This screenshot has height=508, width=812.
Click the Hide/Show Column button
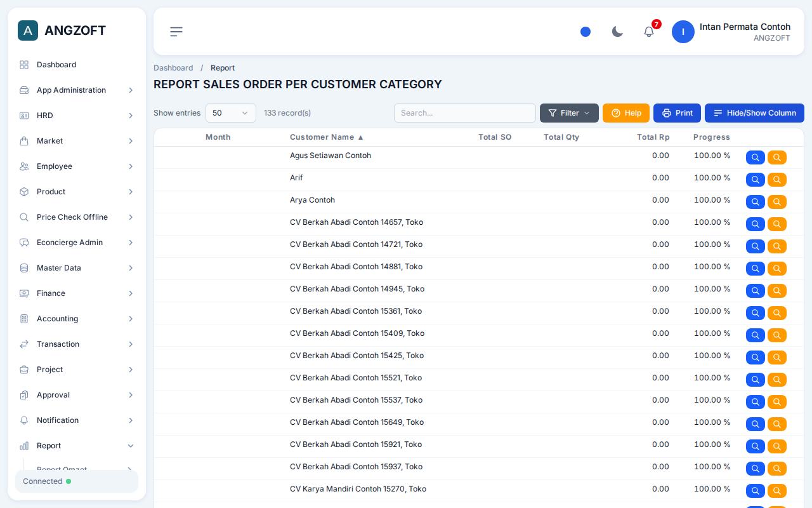tap(754, 113)
